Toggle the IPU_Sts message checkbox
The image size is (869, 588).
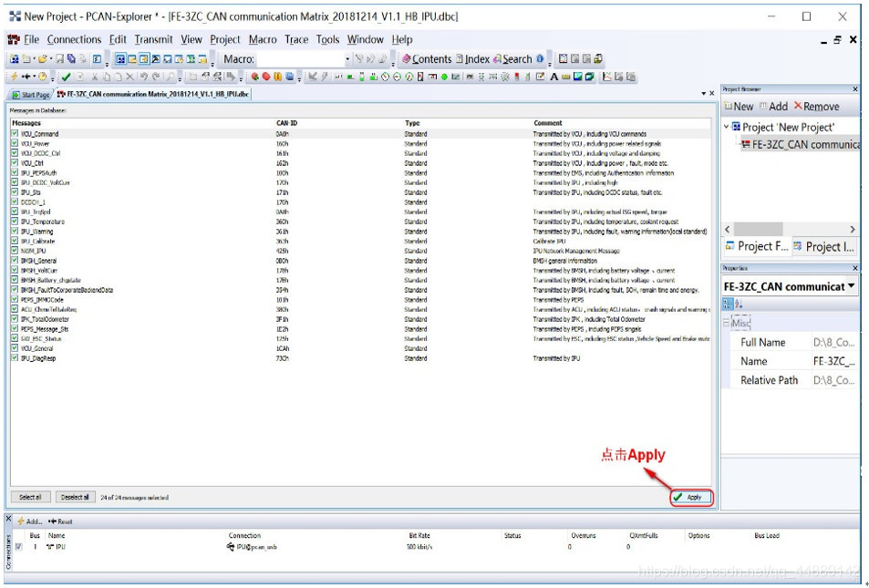15,192
